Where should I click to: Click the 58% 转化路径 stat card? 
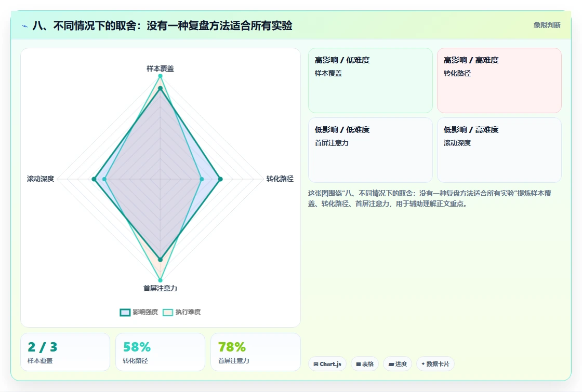pyautogui.click(x=161, y=352)
